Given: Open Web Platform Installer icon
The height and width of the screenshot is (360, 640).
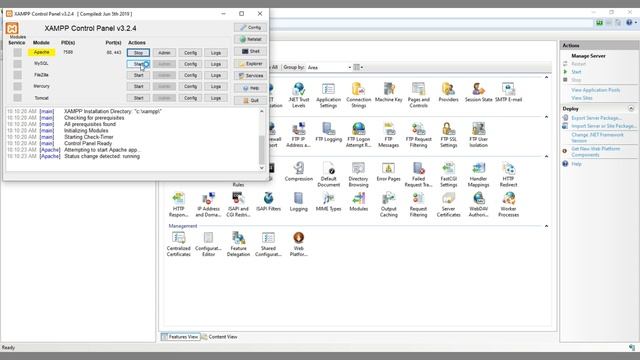Looking at the screenshot, I should tap(298, 244).
